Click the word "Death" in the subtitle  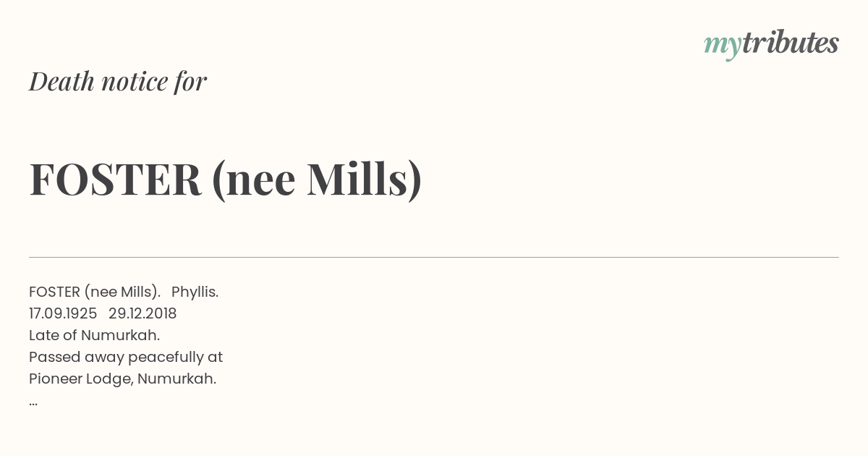[61, 81]
